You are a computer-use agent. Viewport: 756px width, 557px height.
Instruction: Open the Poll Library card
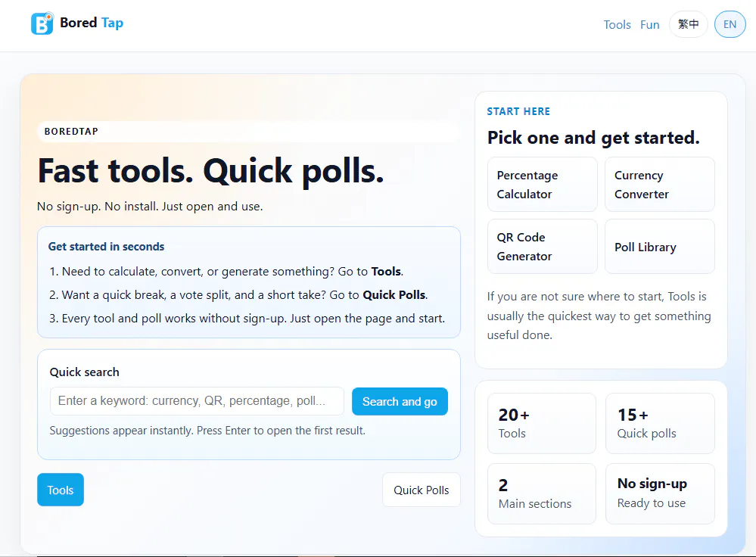660,247
